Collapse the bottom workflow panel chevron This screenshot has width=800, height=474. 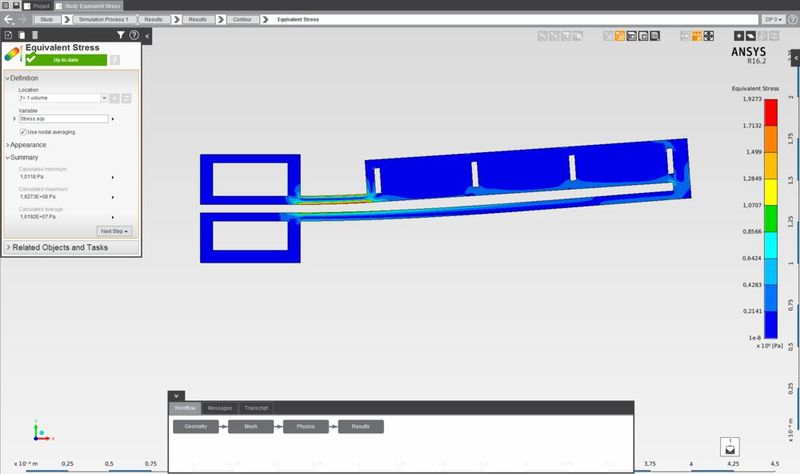pyautogui.click(x=176, y=396)
